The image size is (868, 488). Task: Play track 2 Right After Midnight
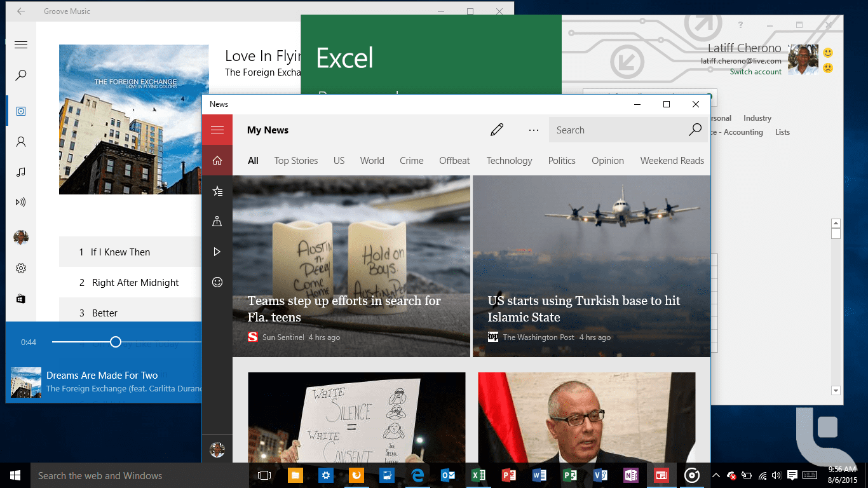(x=130, y=282)
